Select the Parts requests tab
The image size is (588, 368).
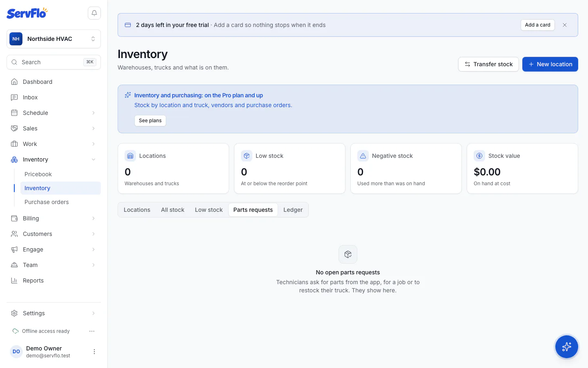[253, 210]
